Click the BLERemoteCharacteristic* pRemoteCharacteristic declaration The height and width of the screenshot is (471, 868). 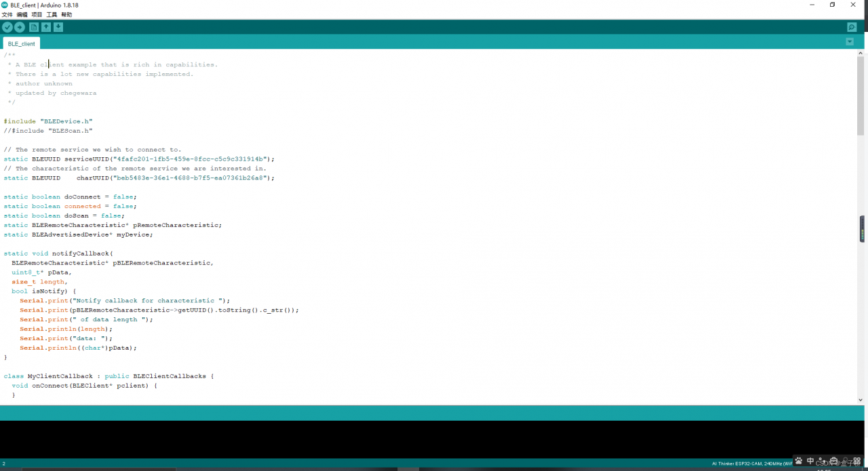coord(113,225)
